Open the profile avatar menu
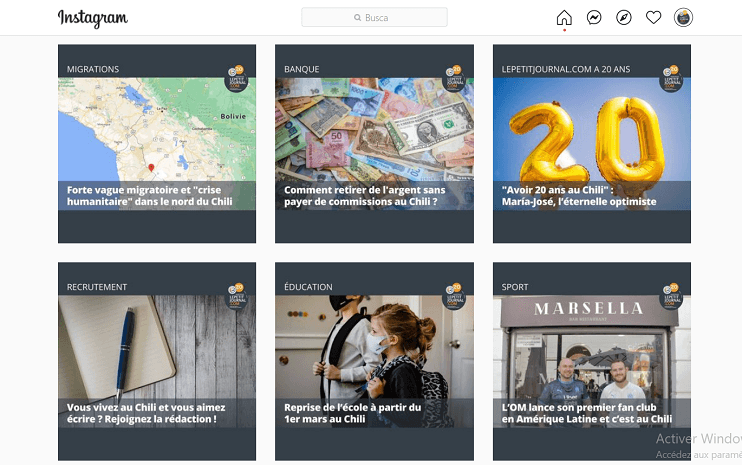Screen dimensions: 742x465 [x=683, y=18]
